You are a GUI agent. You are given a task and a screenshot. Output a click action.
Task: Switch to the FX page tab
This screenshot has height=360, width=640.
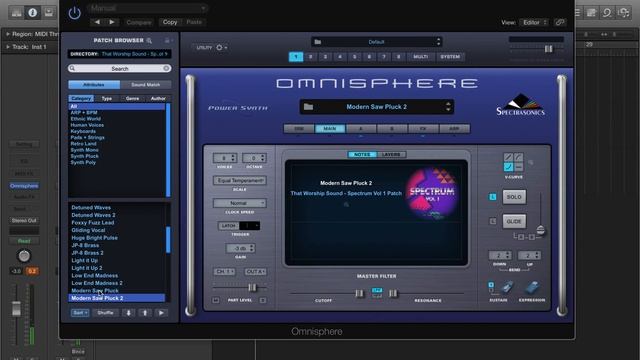(x=423, y=129)
